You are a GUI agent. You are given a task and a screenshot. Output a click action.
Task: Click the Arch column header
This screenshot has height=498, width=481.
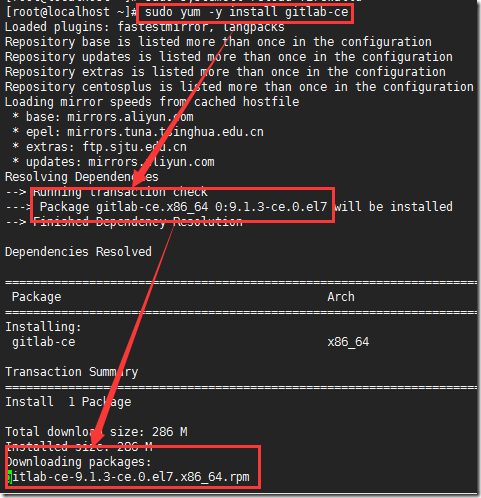click(x=341, y=297)
